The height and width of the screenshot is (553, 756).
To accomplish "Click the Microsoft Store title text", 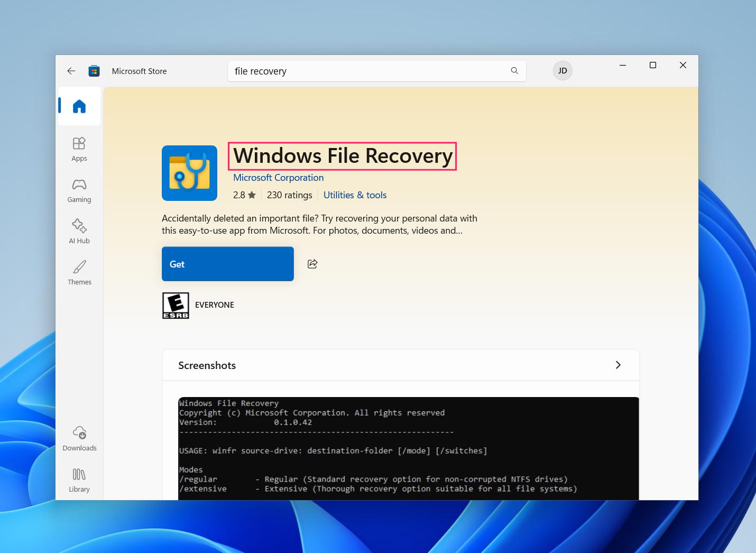I will [x=140, y=71].
